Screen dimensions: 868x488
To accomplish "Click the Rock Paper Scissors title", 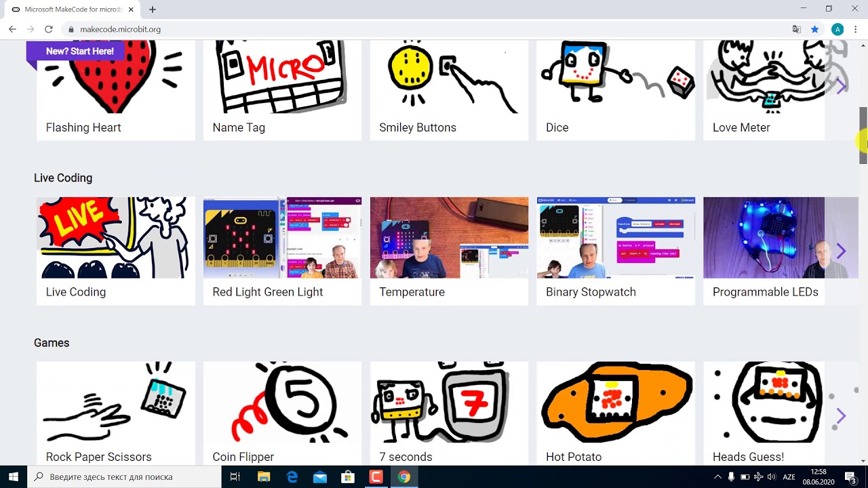I will tap(98, 457).
